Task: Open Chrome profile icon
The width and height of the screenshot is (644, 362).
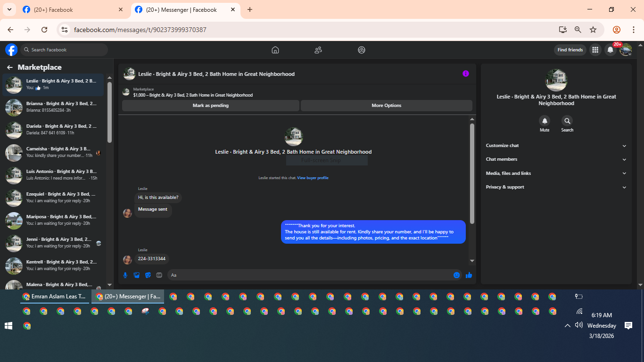Action: click(x=617, y=30)
